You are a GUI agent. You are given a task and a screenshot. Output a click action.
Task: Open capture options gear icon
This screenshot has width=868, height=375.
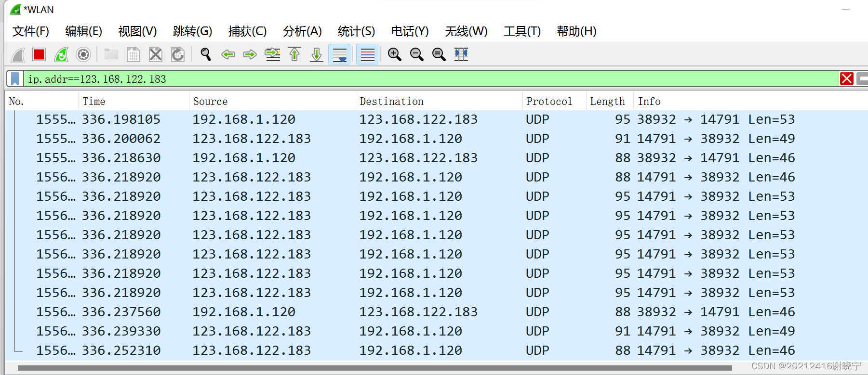click(x=83, y=54)
